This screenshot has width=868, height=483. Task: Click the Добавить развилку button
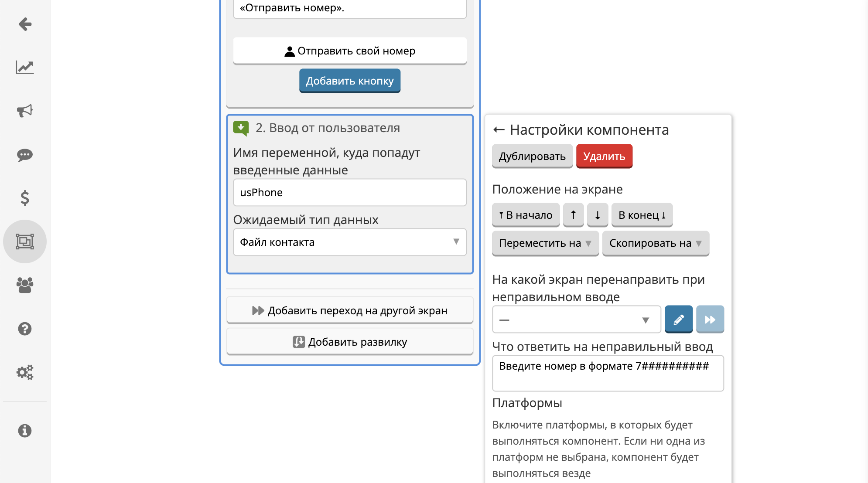pyautogui.click(x=350, y=342)
